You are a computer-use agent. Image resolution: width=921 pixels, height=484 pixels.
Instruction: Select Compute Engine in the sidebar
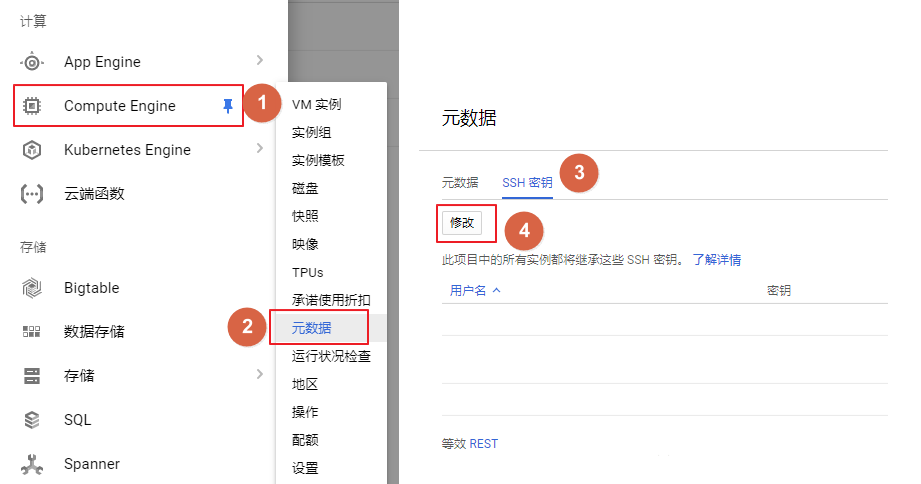click(120, 106)
